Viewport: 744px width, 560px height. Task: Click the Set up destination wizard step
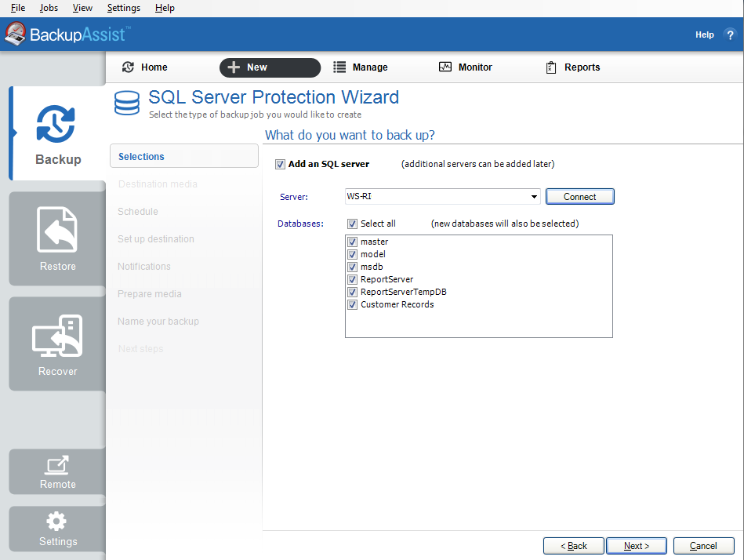156,239
